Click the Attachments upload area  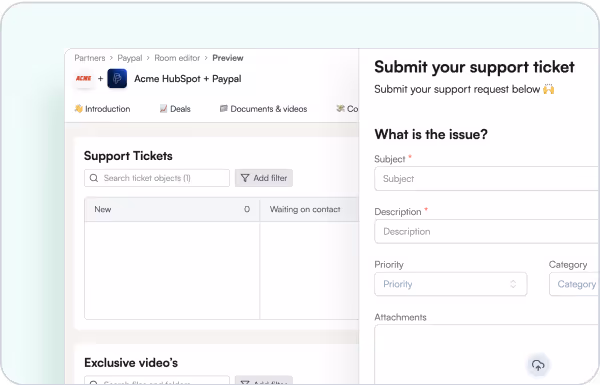487,354
